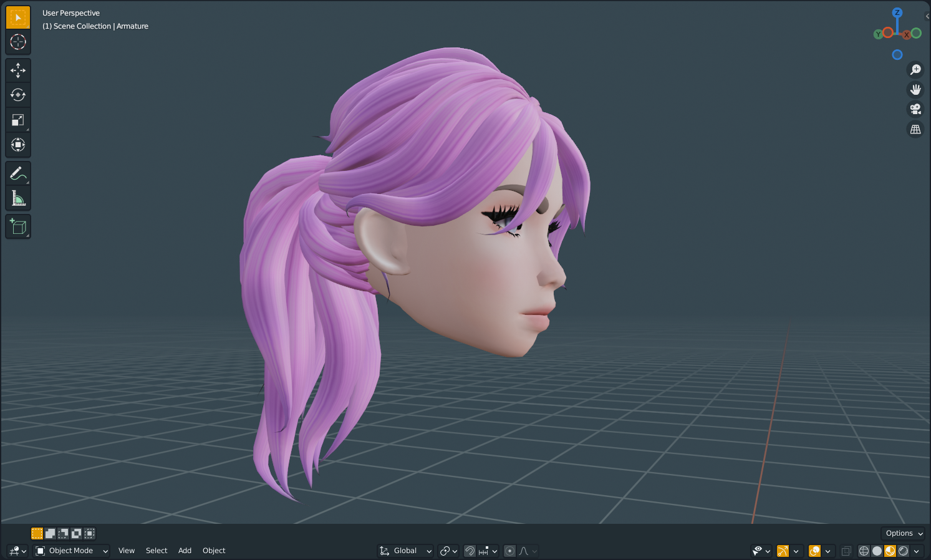Open the Add menu

(185, 551)
